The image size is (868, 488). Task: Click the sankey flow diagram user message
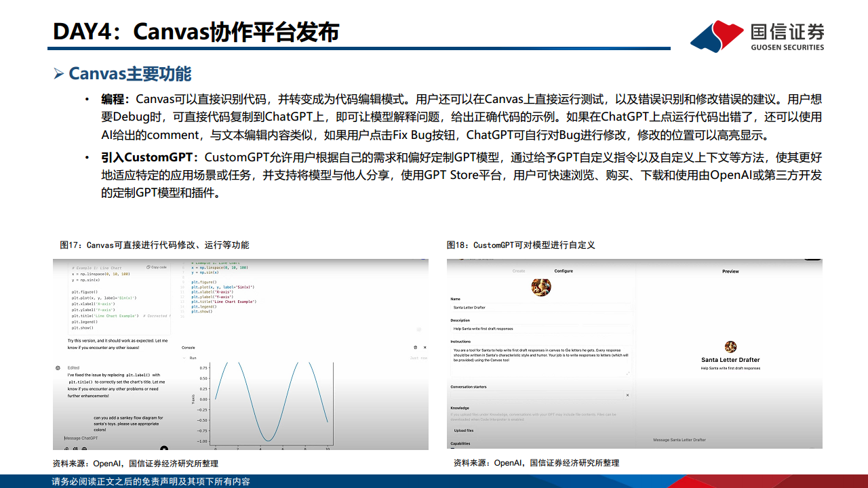click(129, 424)
